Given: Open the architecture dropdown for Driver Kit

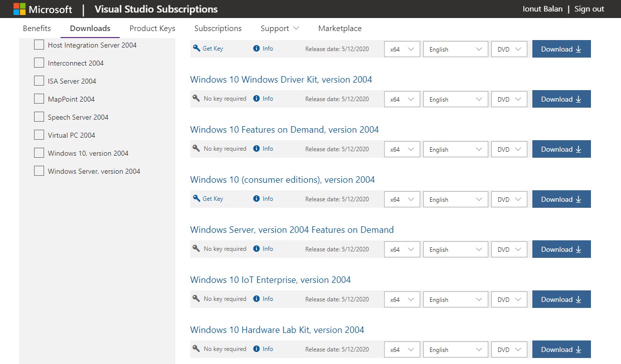Looking at the screenshot, I should point(402,99).
